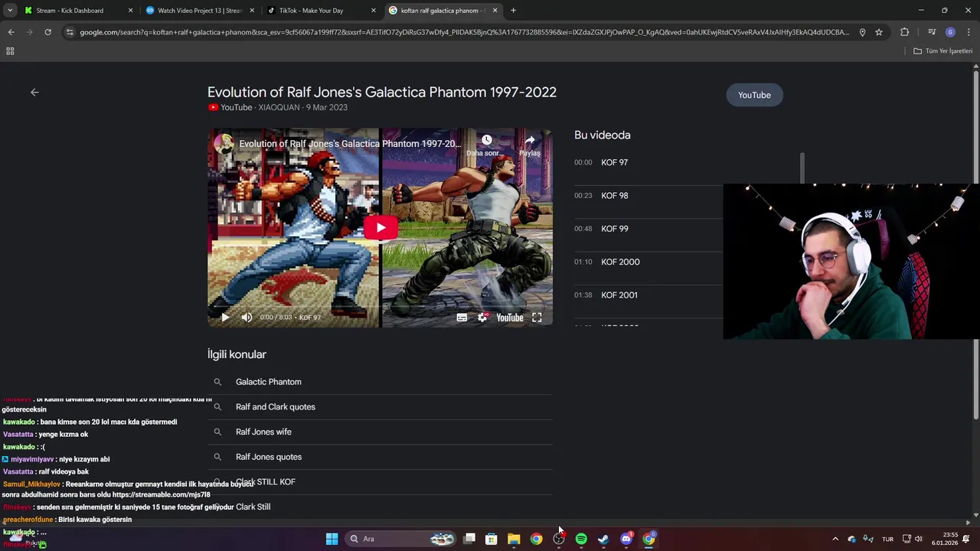Open File Explorer from taskbar

[514, 539]
